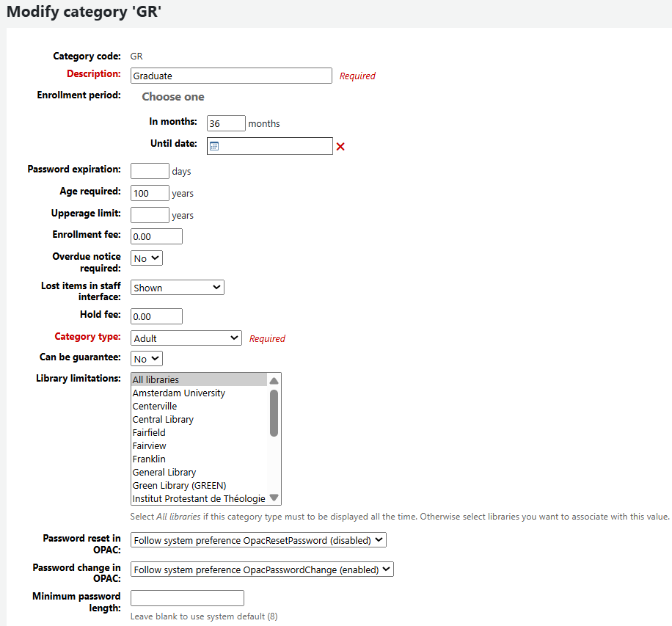
Task: Click the Enrollment fee label
Action: tap(87, 235)
